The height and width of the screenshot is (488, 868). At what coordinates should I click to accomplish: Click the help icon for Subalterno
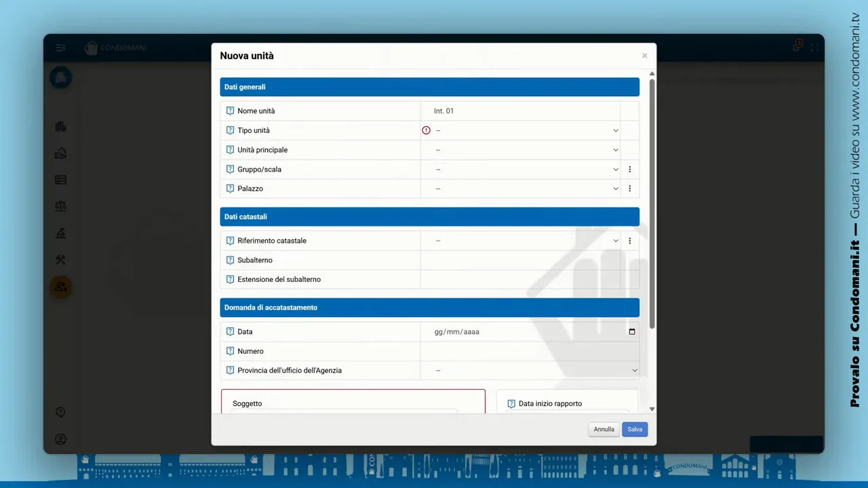coord(230,260)
